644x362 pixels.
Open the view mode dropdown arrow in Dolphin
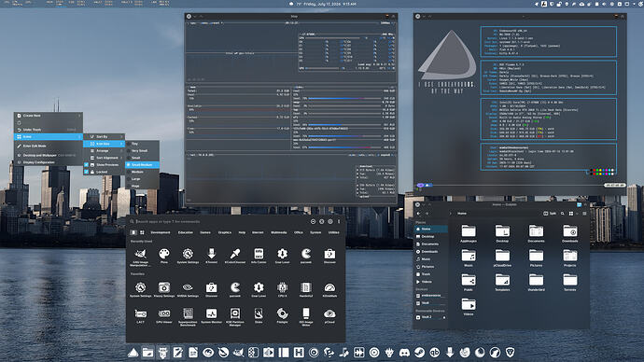pyautogui.click(x=577, y=214)
